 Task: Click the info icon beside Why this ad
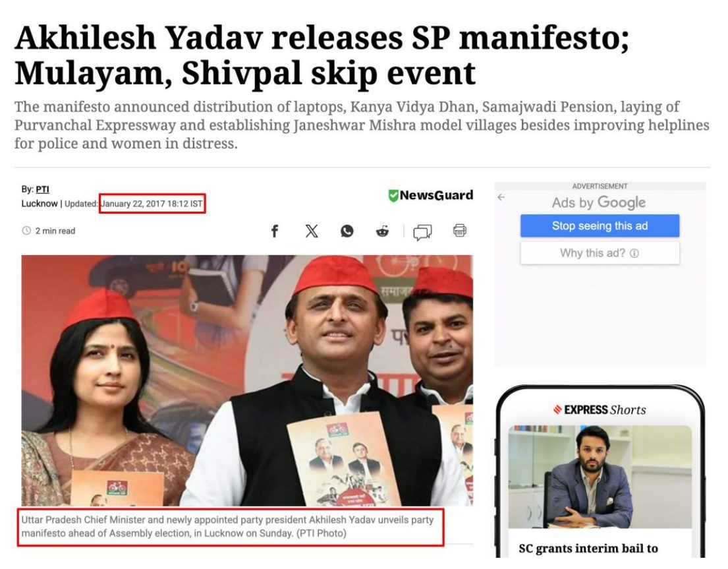pos(634,253)
